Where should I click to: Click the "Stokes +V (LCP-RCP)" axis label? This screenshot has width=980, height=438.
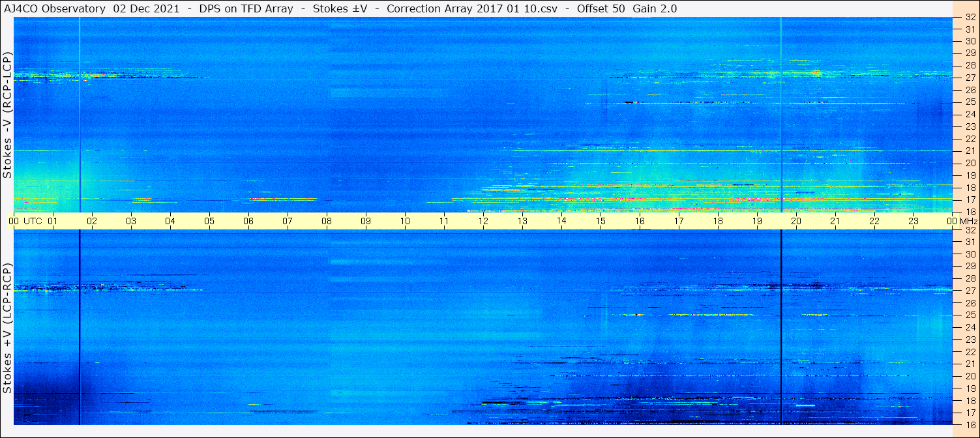[x=7, y=328]
